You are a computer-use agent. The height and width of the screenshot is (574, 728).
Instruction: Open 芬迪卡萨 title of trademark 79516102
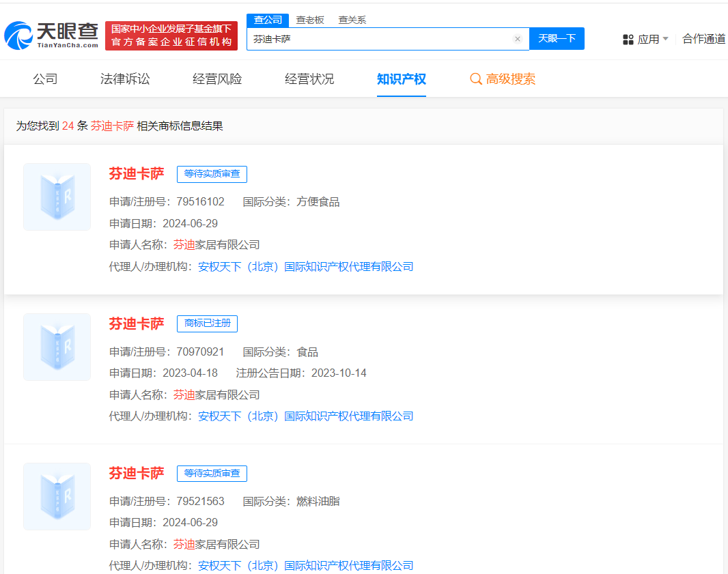coord(137,174)
